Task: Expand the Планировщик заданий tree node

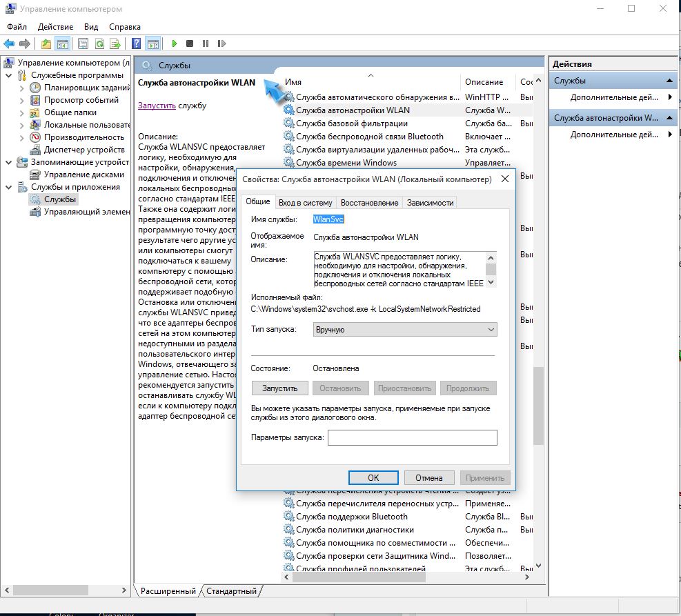Action: pos(21,88)
